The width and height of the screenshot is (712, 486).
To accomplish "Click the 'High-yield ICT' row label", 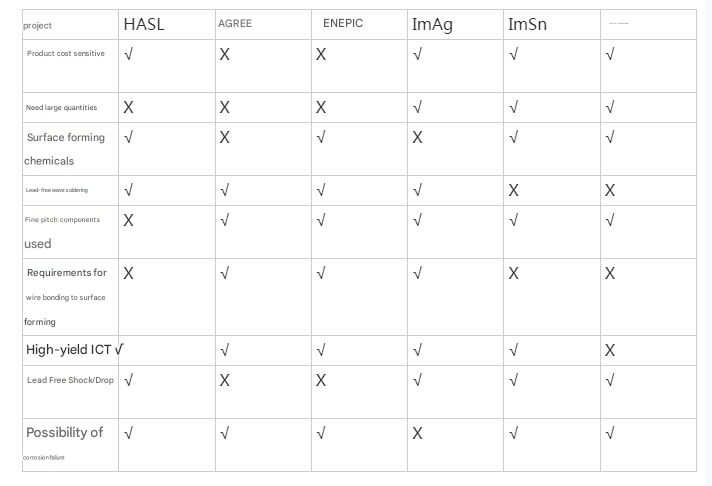I will [68, 350].
